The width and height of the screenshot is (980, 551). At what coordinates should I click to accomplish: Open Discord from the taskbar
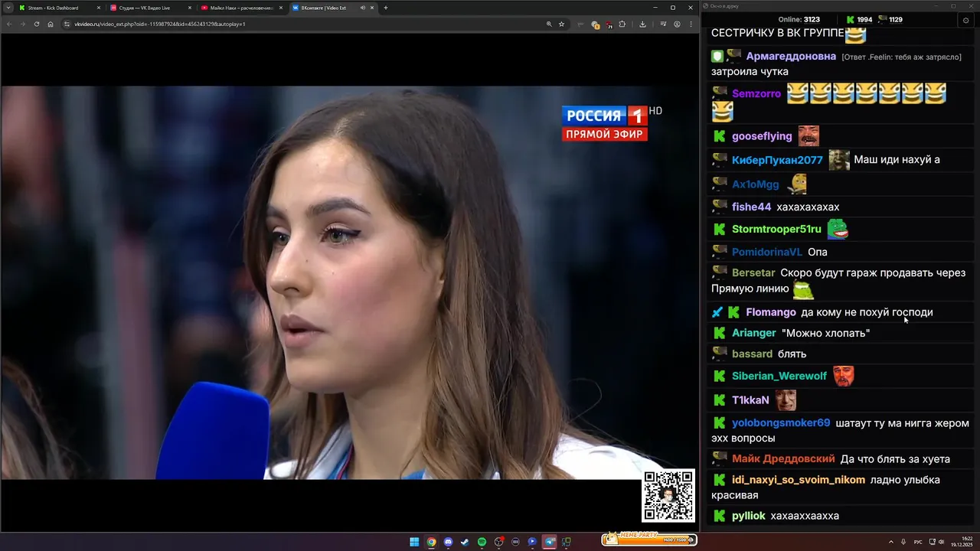click(448, 542)
